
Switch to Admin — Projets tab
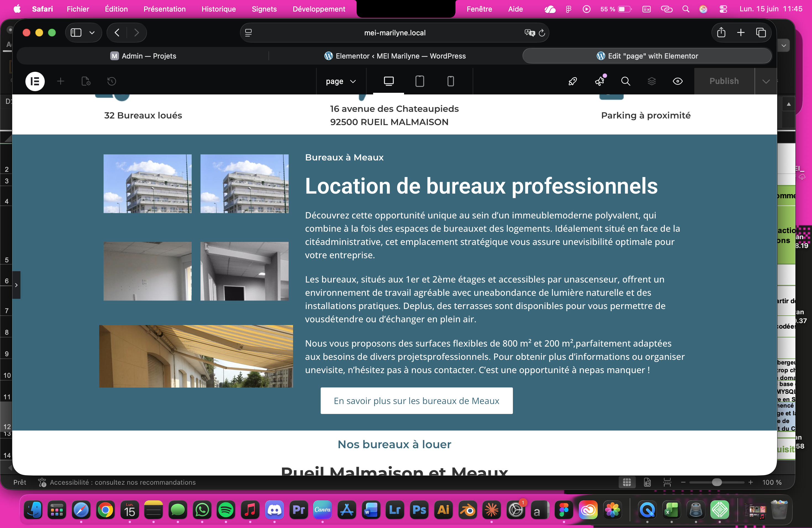click(x=143, y=56)
